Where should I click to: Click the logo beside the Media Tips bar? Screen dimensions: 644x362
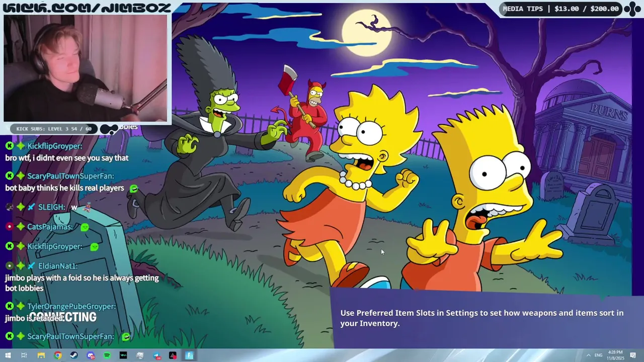pyautogui.click(x=632, y=9)
